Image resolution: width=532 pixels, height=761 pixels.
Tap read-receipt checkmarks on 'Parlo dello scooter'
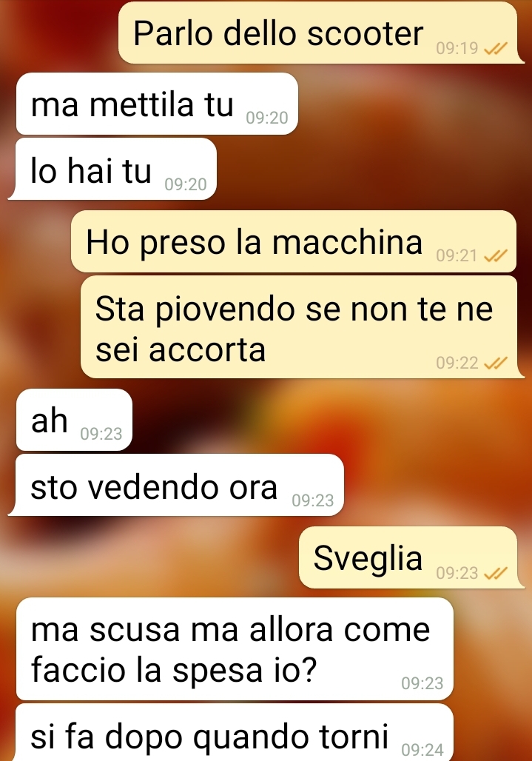pyautogui.click(x=496, y=48)
